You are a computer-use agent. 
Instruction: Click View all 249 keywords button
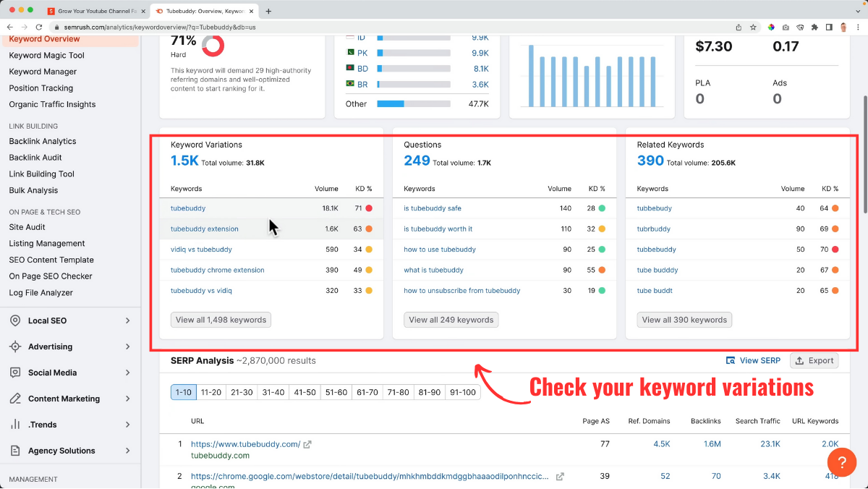(451, 319)
